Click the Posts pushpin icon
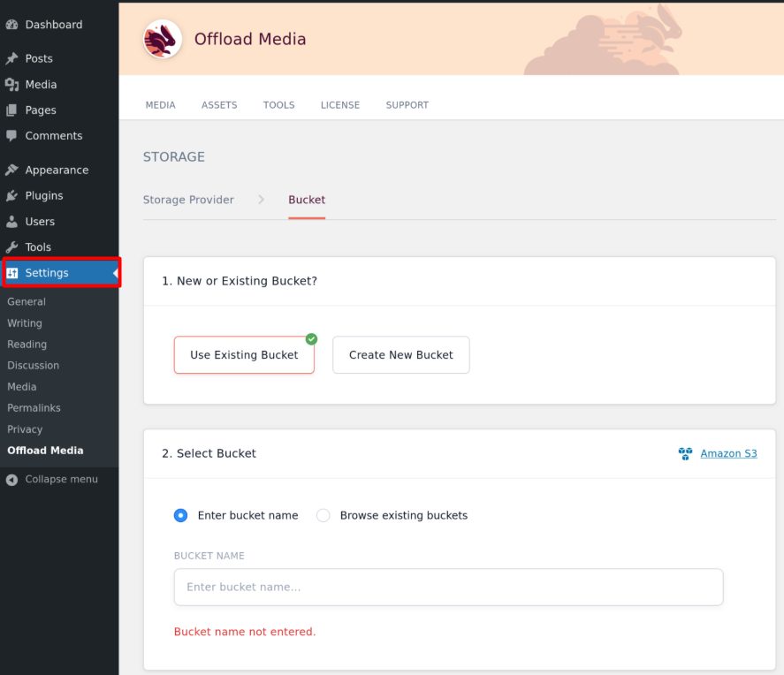Viewport: 784px width, 675px height. pyautogui.click(x=12, y=58)
